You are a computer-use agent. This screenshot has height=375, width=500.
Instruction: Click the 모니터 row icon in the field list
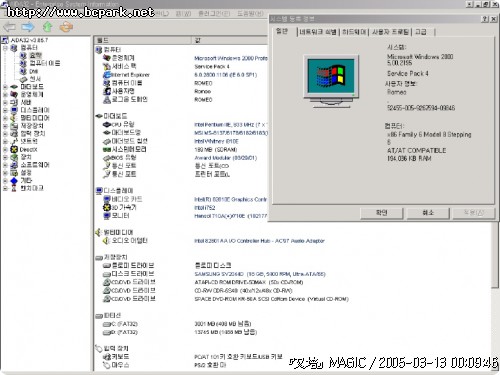pos(107,216)
